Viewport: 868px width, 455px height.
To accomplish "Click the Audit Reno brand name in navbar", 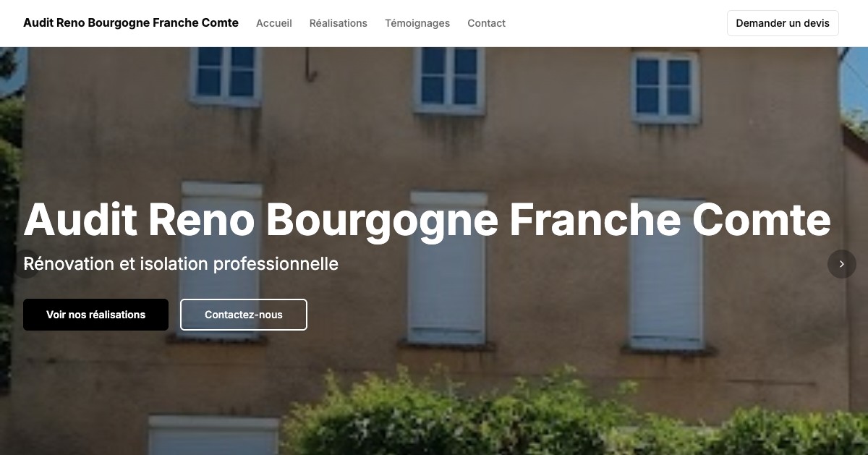I will pos(131,22).
